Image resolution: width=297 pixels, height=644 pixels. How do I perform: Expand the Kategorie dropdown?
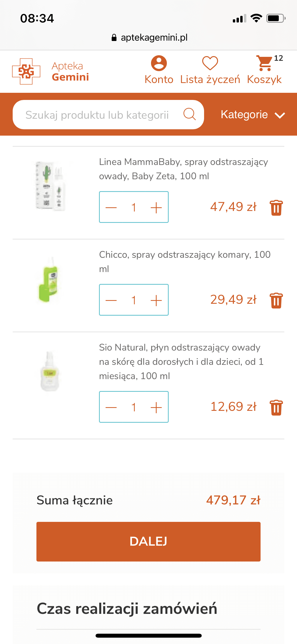pyautogui.click(x=253, y=115)
